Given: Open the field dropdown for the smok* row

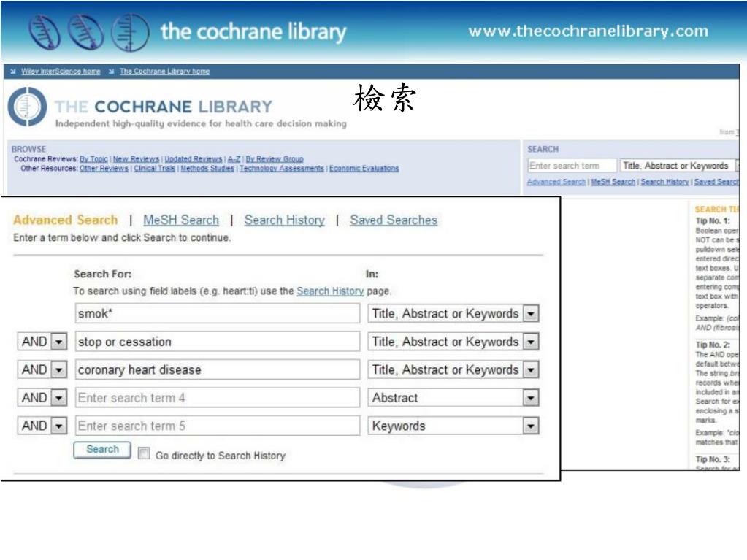Looking at the screenshot, I should [531, 314].
